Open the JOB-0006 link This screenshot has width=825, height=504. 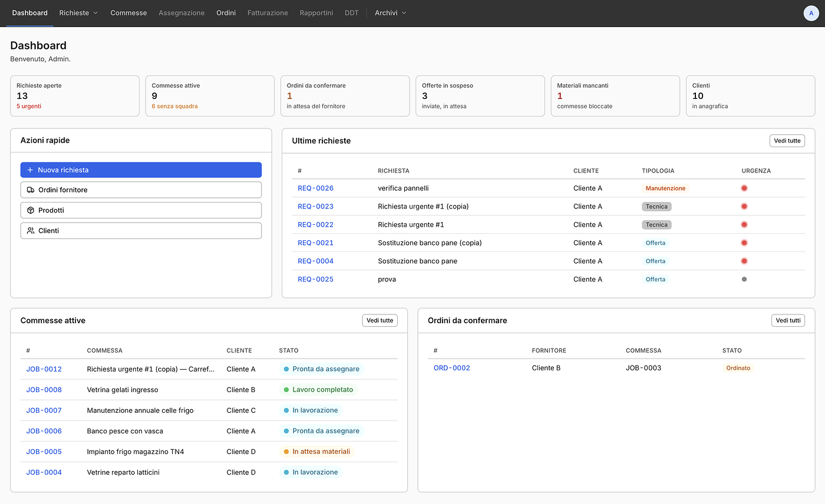[44, 431]
